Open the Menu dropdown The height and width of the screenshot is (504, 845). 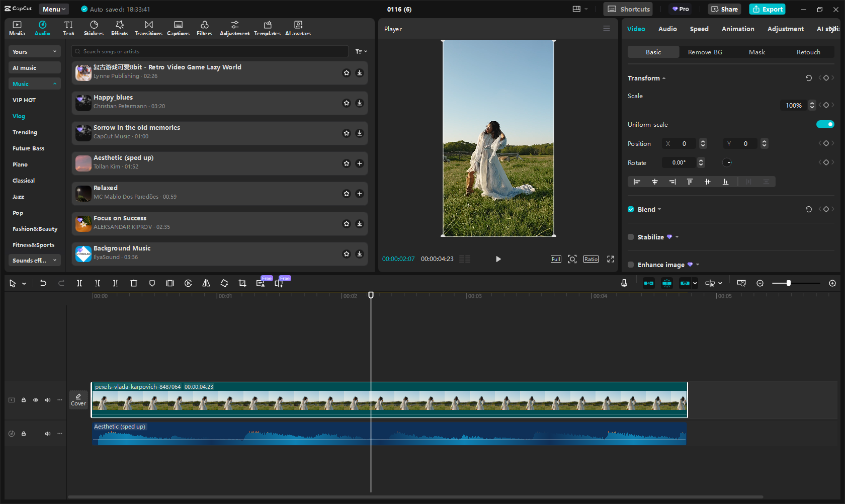pyautogui.click(x=54, y=9)
